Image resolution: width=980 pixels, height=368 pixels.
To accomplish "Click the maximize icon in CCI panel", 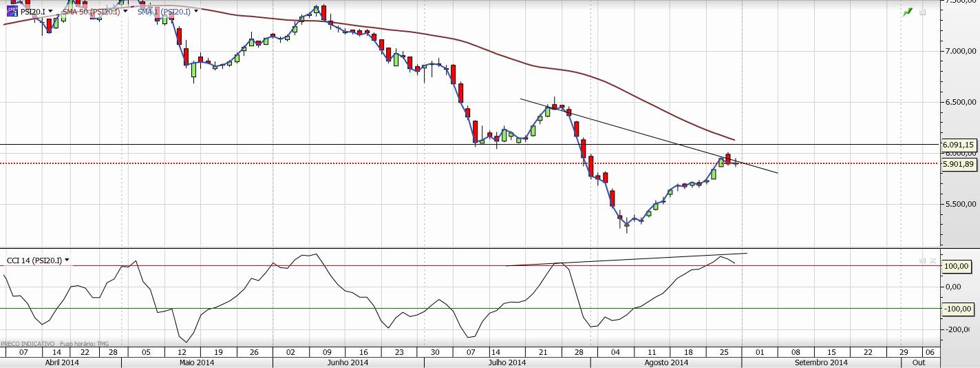I will 923,260.
